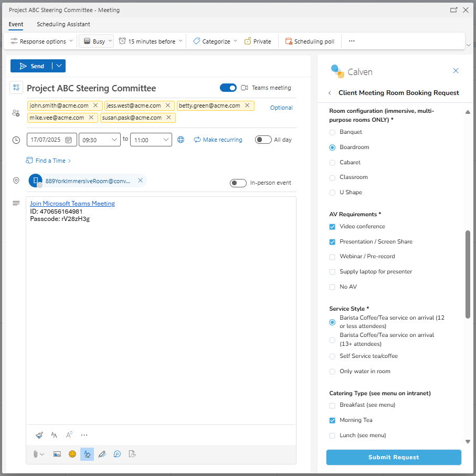This screenshot has width=476, height=476.
Task: Add Optional attendees
Action: pyautogui.click(x=281, y=108)
